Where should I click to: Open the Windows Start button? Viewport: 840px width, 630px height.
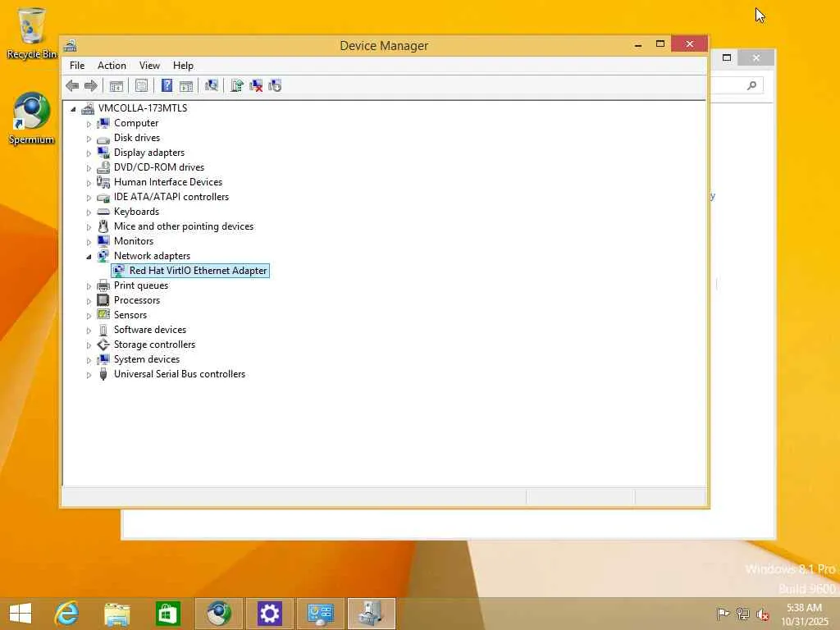[x=21, y=614]
